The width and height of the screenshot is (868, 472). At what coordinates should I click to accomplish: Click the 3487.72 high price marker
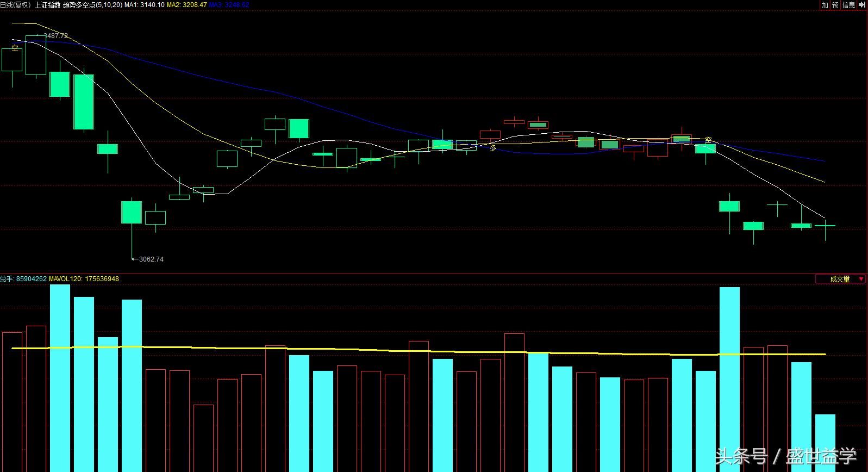pyautogui.click(x=55, y=36)
